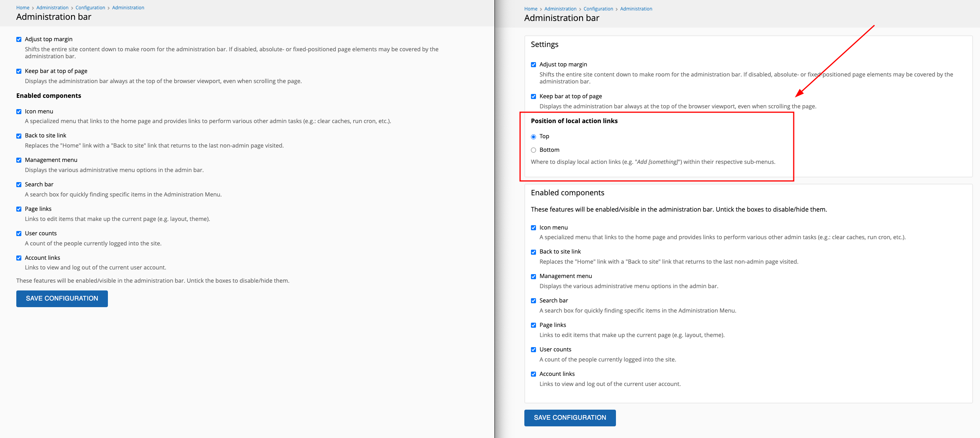Viewport: 980px width, 438px height.
Task: Click left Save Configuration button
Action: pos(62,299)
